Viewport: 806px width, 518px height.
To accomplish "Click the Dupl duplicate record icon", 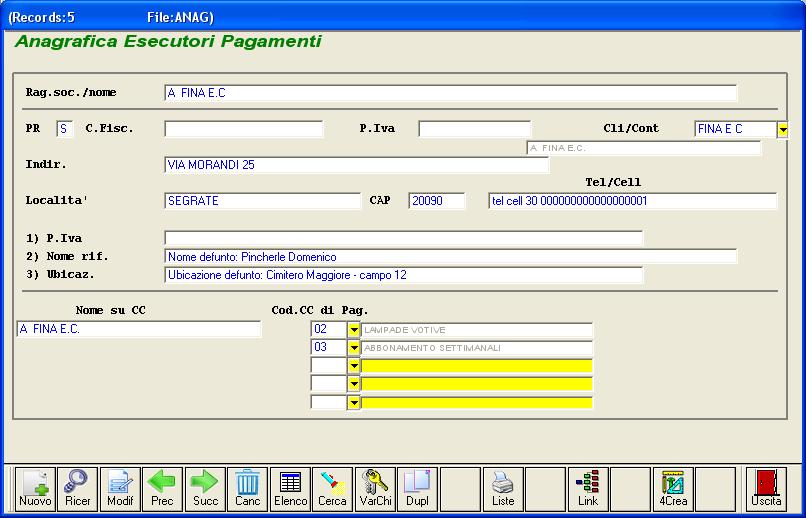I will point(418,489).
